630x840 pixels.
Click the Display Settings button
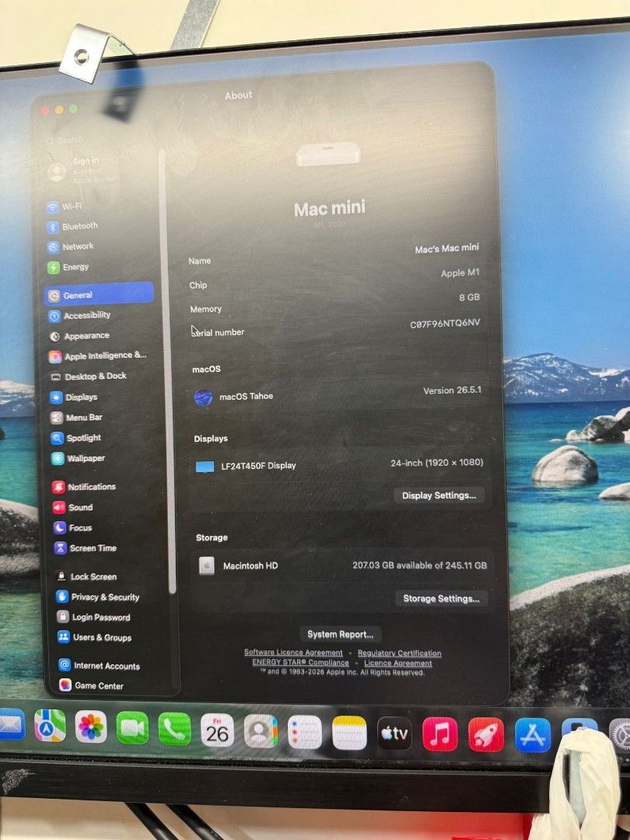click(439, 495)
